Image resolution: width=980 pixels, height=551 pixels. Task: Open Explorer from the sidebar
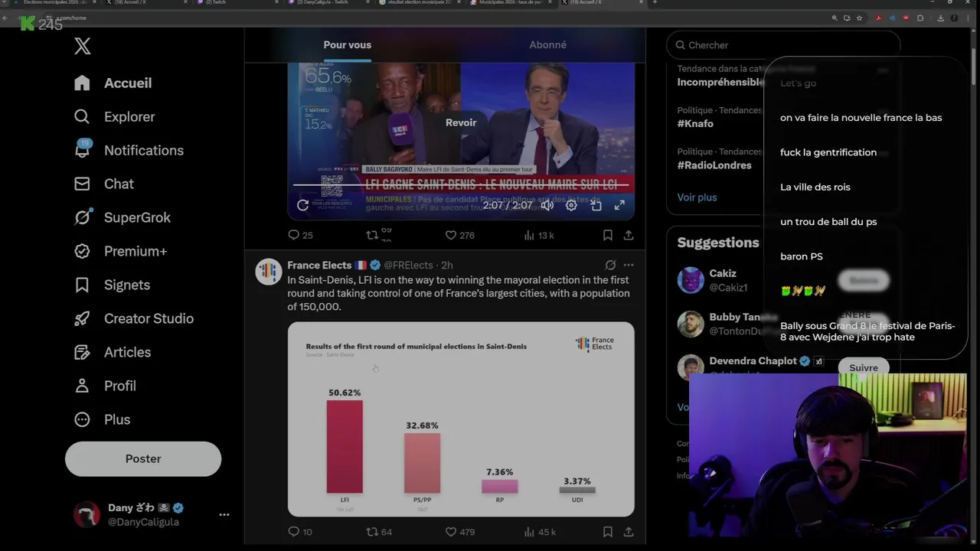coord(114,116)
